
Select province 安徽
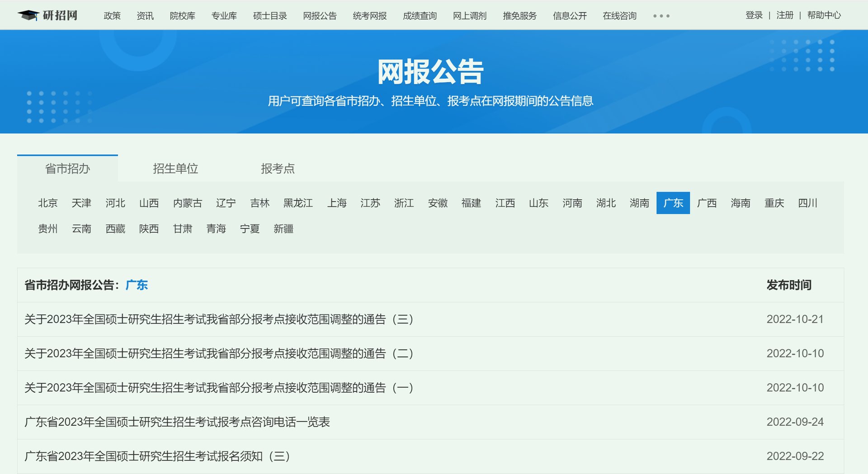[x=438, y=203]
